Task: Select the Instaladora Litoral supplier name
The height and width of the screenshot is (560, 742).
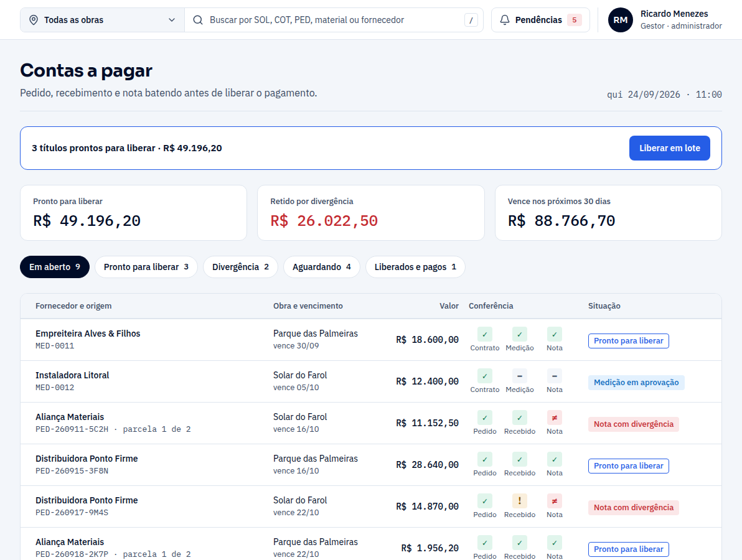Action: pyautogui.click(x=72, y=375)
